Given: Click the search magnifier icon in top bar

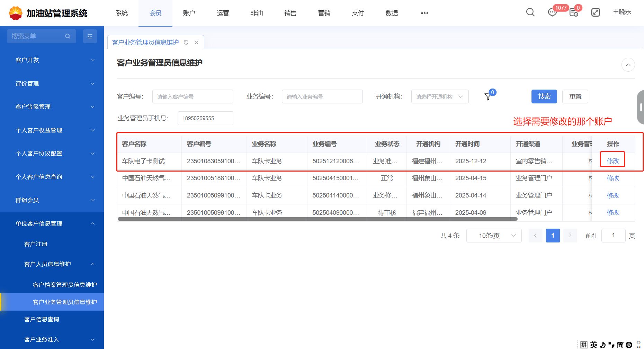Looking at the screenshot, I should tap(530, 12).
